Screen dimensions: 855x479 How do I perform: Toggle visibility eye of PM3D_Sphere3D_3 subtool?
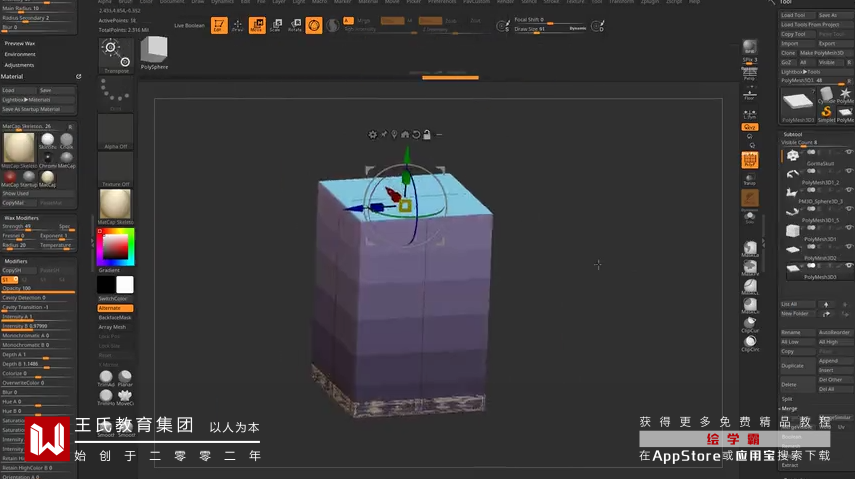click(848, 190)
